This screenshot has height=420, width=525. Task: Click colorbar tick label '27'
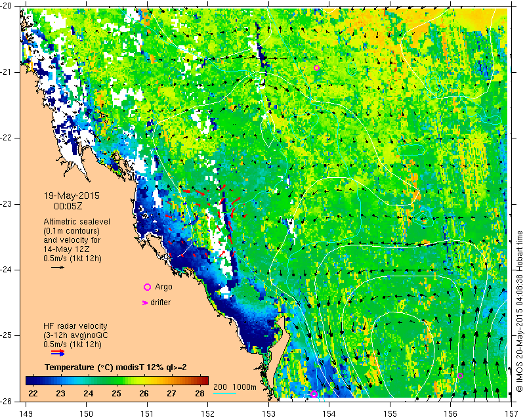click(x=171, y=394)
